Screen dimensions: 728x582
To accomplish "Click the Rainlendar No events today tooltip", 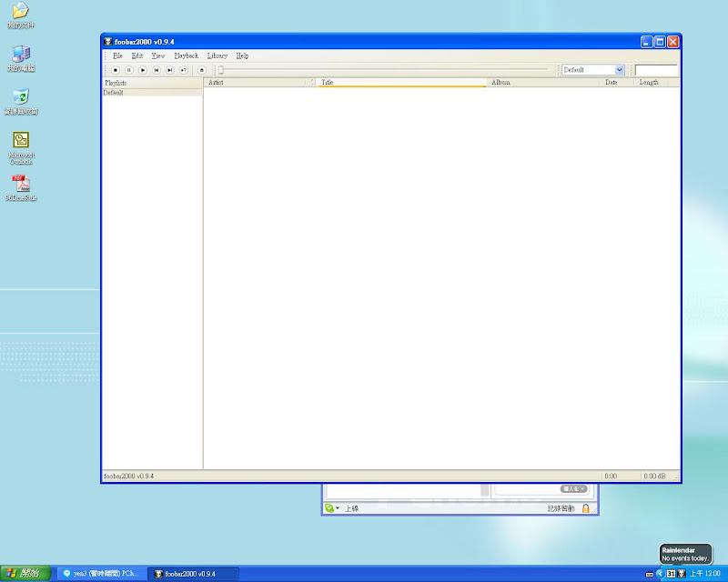I will tap(685, 554).
